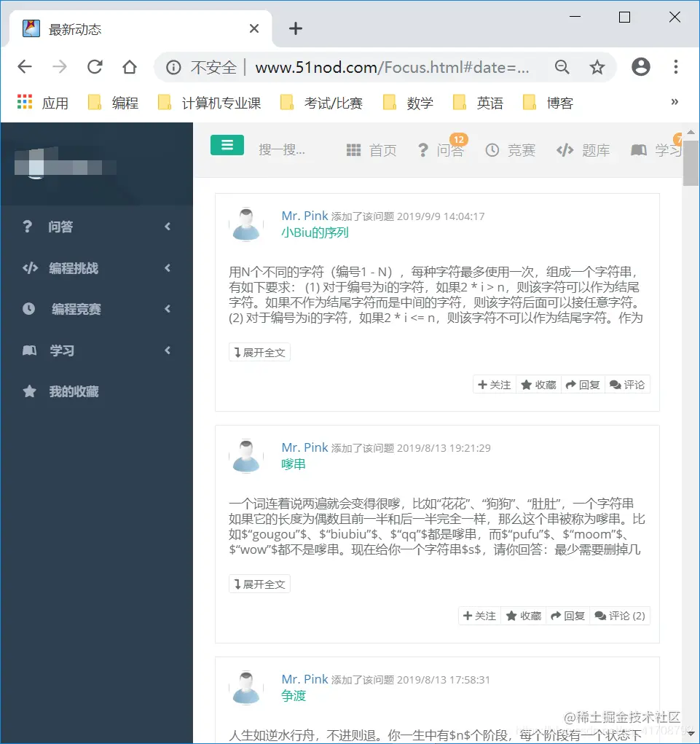Select the 编程挑战 code icon in sidebar
Screen dimensions: 700x744
(28, 267)
